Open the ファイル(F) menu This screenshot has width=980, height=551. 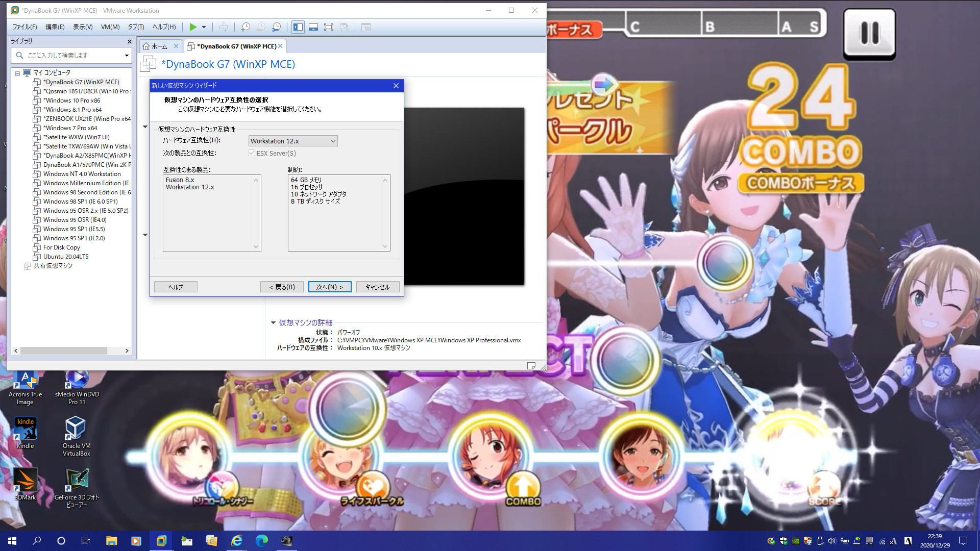[x=24, y=27]
